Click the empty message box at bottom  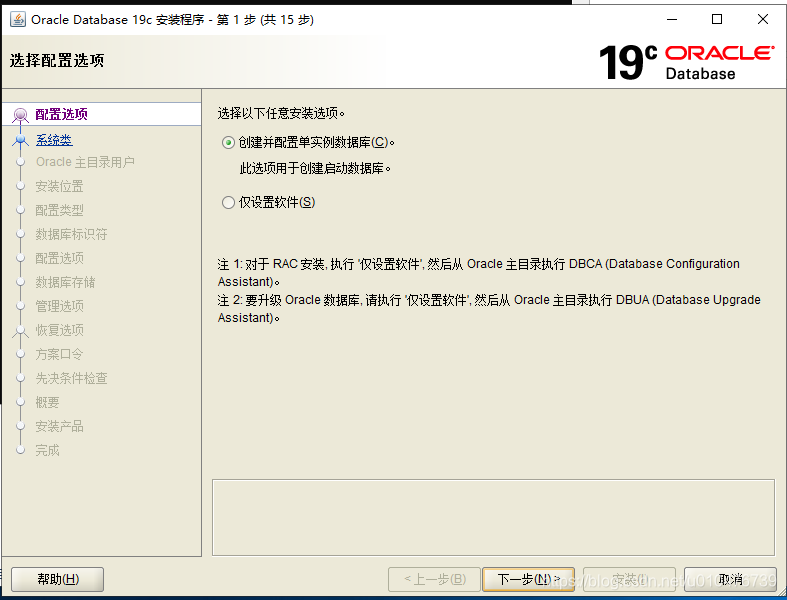coord(493,518)
